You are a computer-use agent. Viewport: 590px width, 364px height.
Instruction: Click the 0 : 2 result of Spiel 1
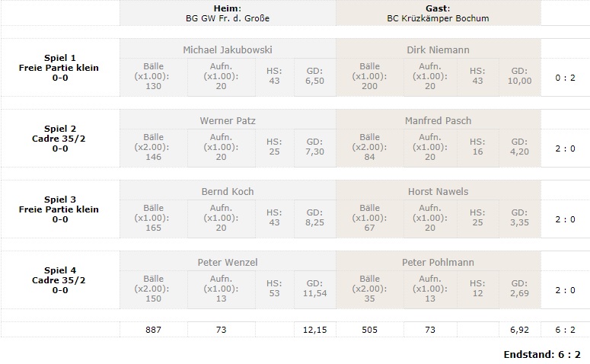coord(565,77)
